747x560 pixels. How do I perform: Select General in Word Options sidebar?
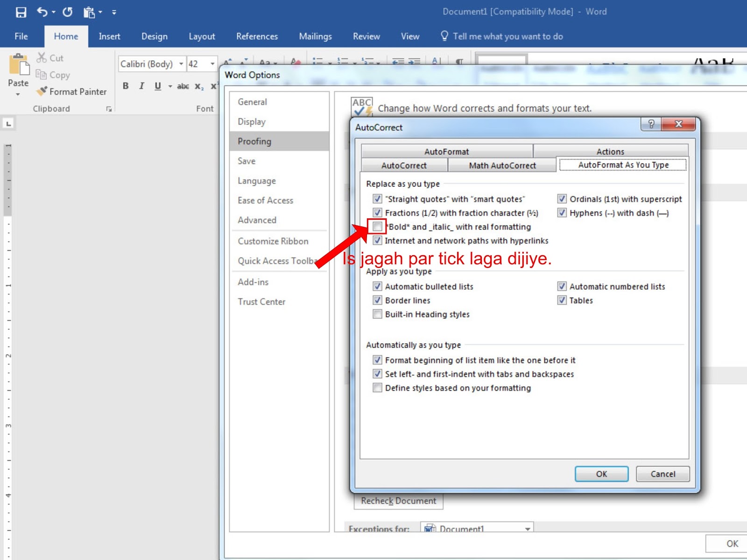279,102
